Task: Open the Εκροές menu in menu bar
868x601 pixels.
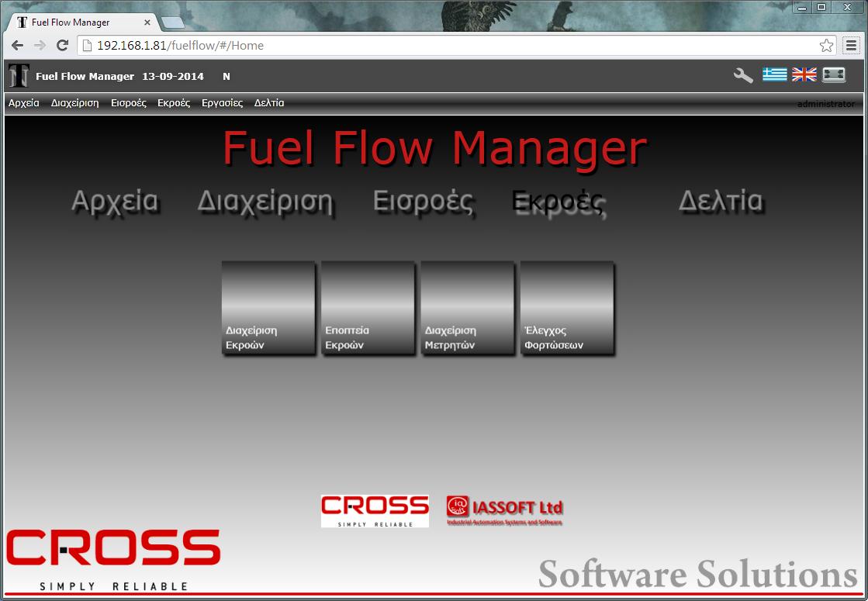Action: click(174, 103)
